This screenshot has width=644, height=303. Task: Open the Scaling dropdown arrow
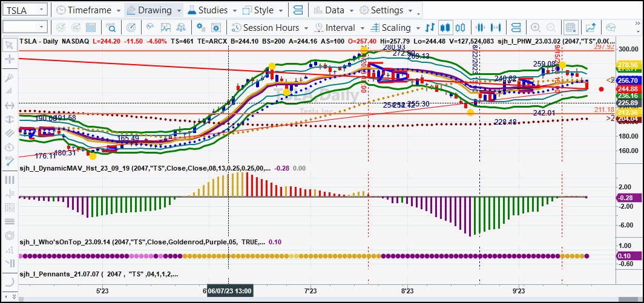[418, 28]
